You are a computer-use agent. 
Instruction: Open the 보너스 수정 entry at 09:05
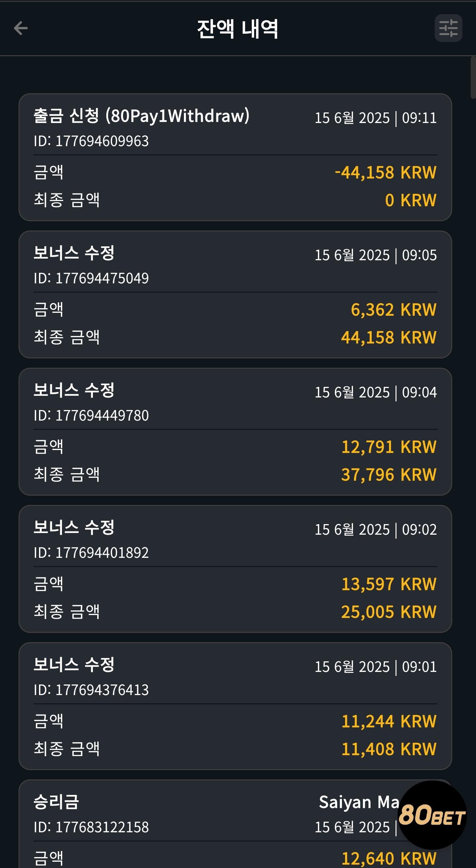pyautogui.click(x=235, y=294)
